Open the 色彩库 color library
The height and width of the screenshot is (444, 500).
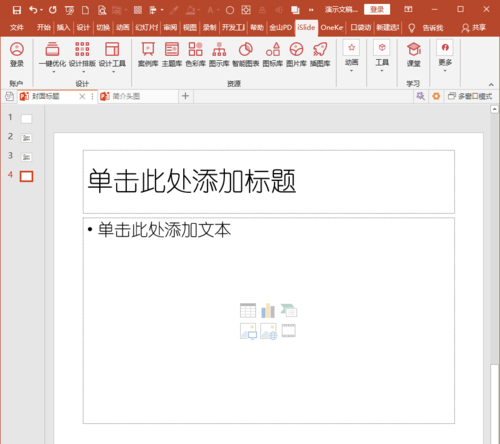[x=195, y=54]
